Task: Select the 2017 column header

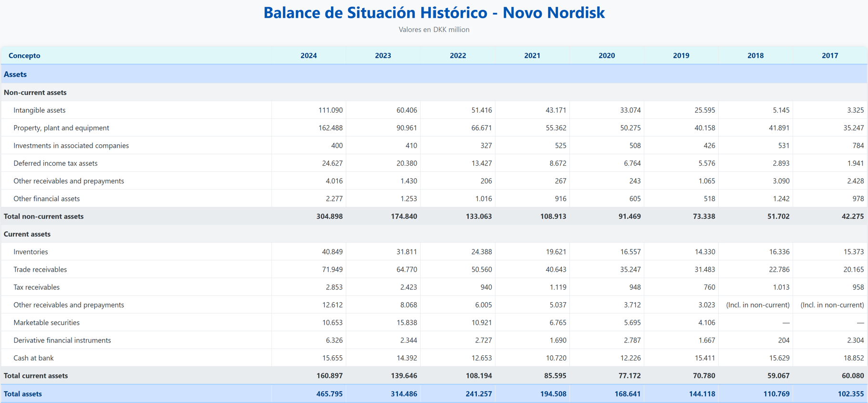Action: coord(830,55)
